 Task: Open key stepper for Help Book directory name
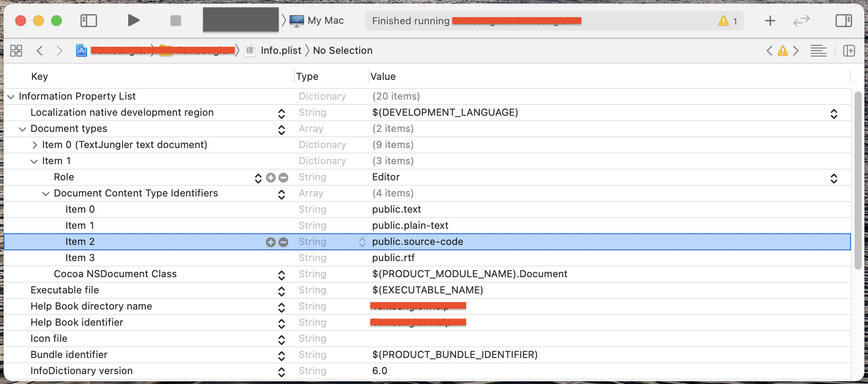tap(282, 307)
